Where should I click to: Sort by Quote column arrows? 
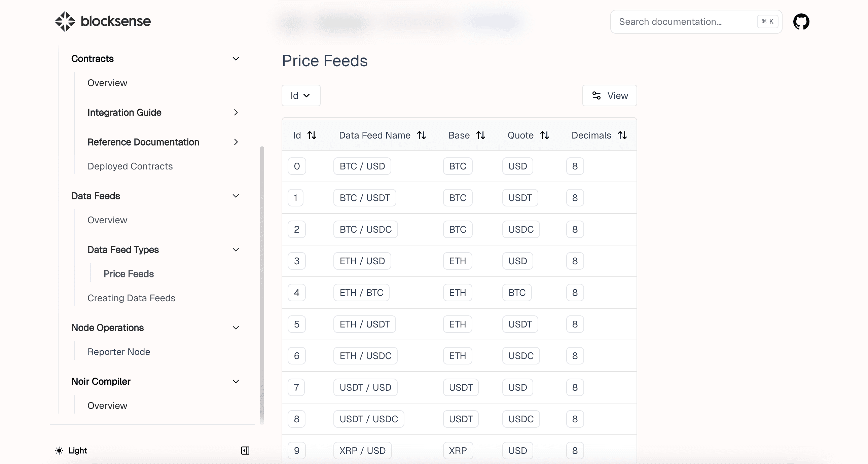point(545,136)
